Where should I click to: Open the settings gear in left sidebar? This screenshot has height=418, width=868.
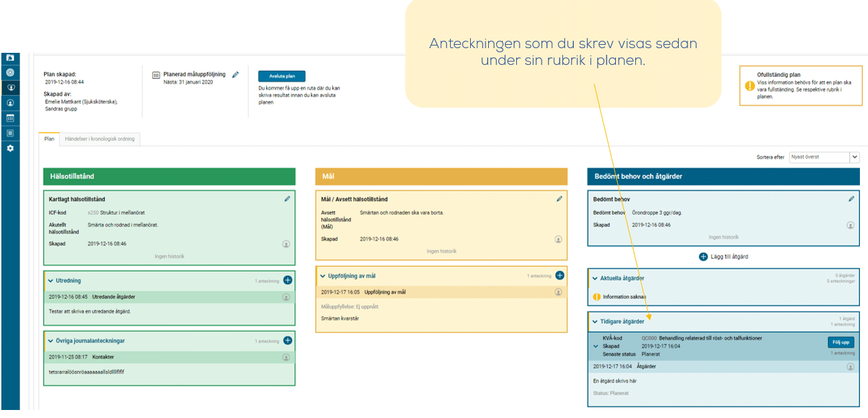(x=10, y=148)
